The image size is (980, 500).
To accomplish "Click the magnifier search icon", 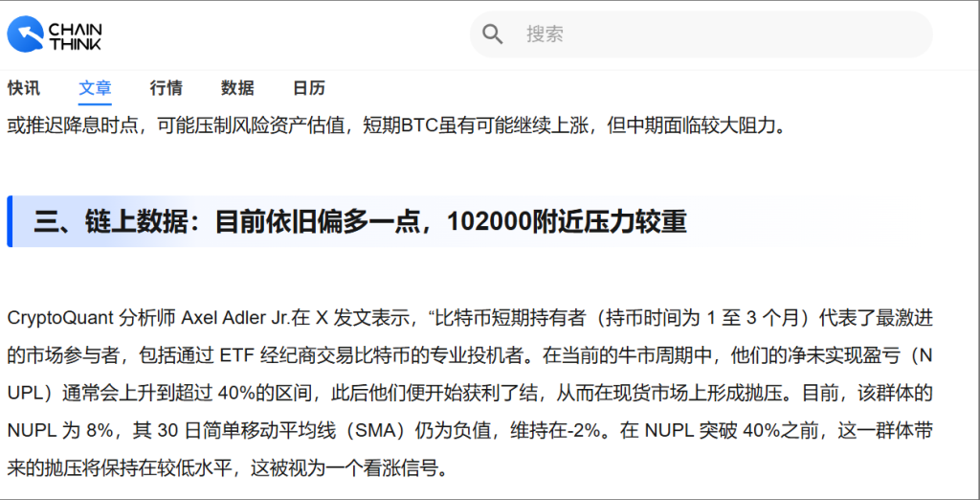I will (x=493, y=35).
